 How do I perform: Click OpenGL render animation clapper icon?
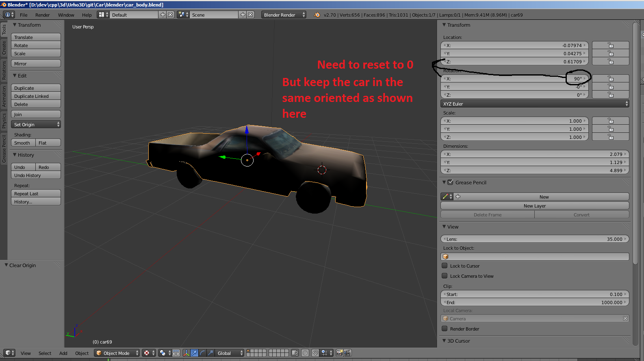tap(347, 353)
